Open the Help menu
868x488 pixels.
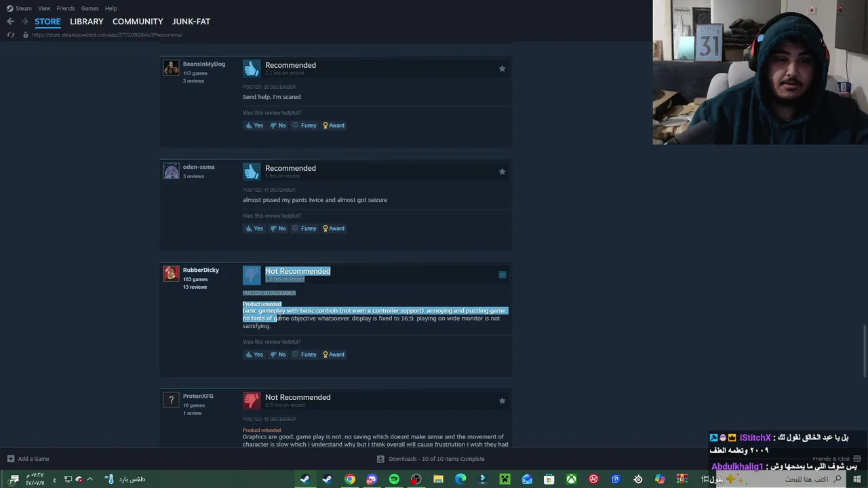[x=111, y=8]
